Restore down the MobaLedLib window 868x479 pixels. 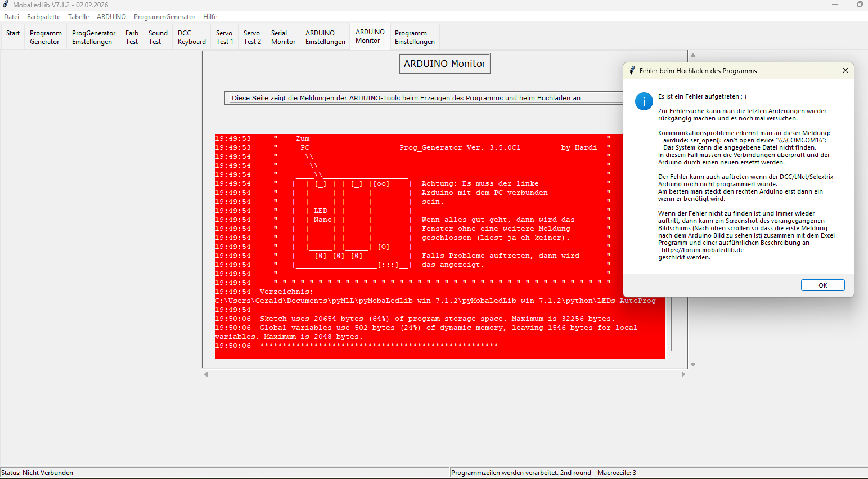pyautogui.click(x=860, y=5)
